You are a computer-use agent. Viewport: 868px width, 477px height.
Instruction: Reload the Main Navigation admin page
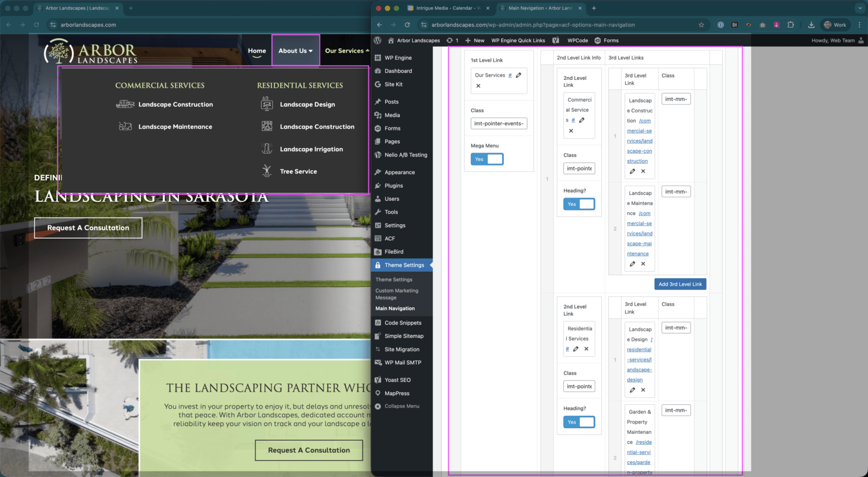coord(407,25)
